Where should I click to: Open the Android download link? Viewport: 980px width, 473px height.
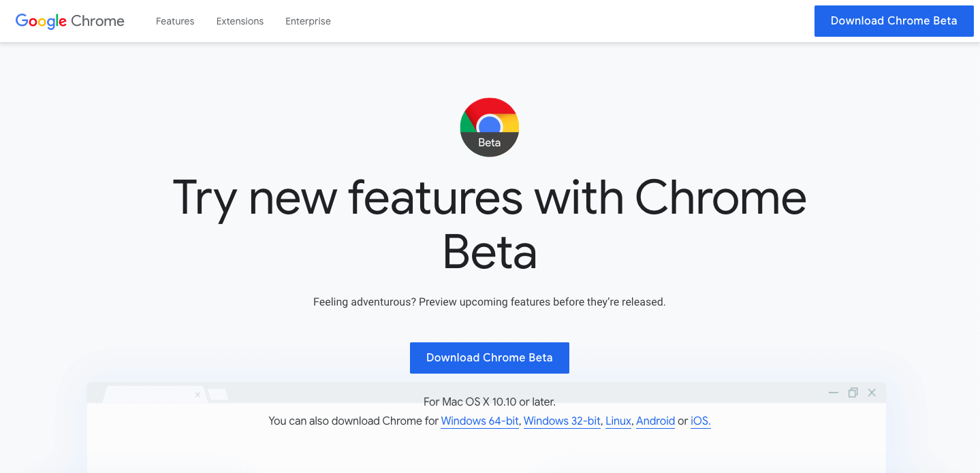[x=655, y=421]
